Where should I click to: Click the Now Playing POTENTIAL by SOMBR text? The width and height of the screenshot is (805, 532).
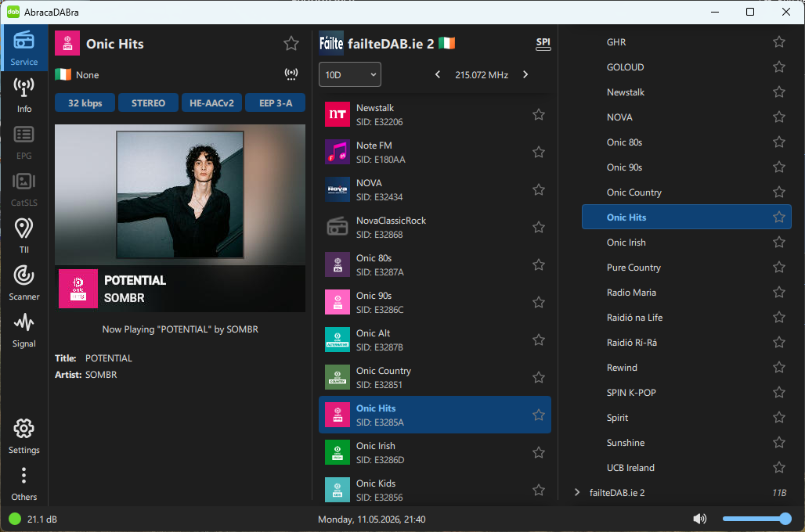pos(180,329)
